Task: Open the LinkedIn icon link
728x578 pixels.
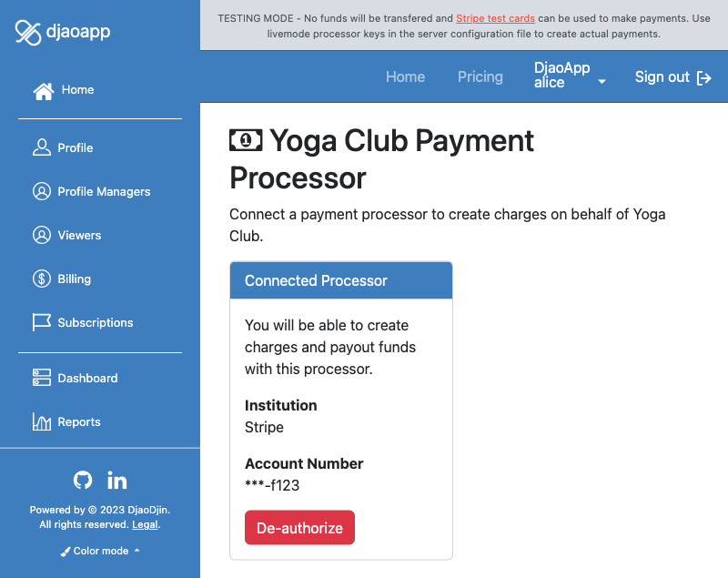Action: pyautogui.click(x=117, y=481)
